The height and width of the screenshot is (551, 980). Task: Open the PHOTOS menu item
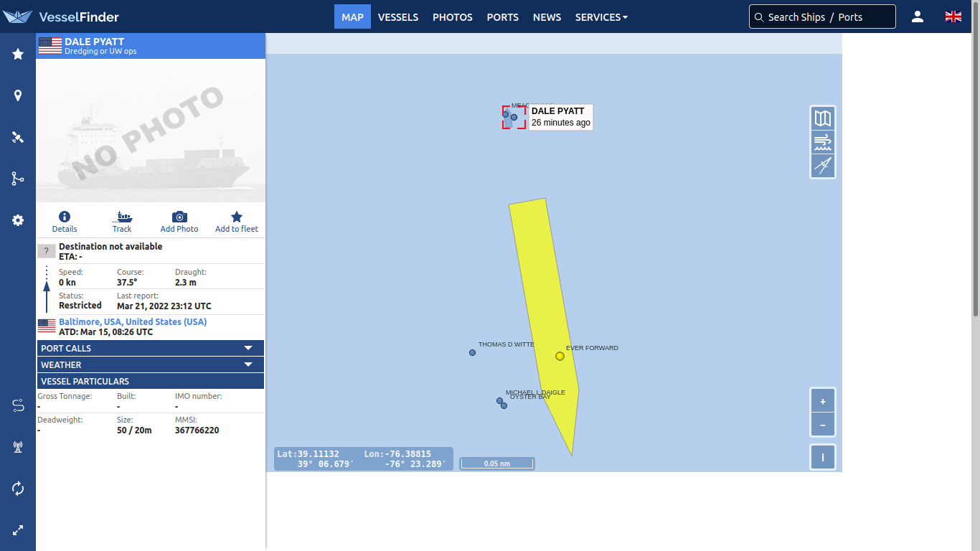[x=453, y=17]
